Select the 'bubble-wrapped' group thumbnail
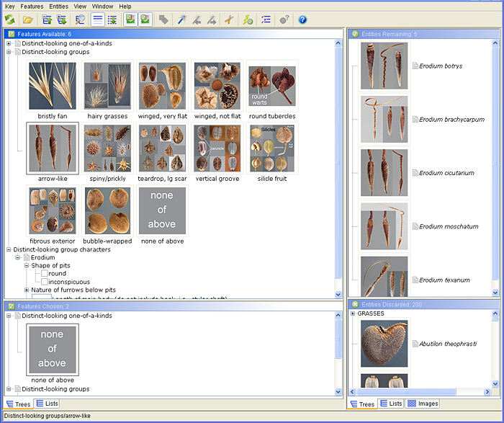504x423 pixels. coord(107,211)
